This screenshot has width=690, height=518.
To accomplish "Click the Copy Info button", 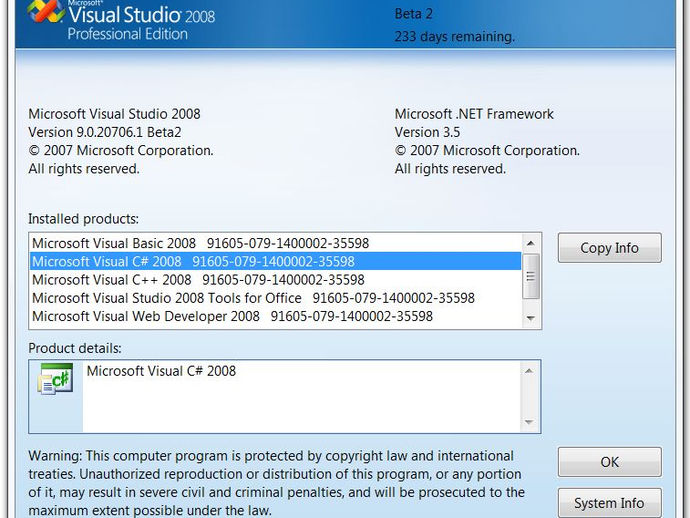I will [609, 248].
